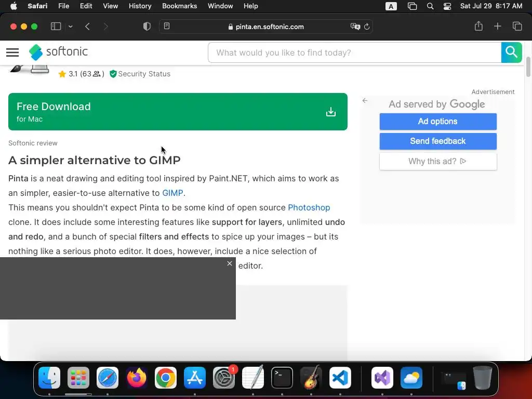Open Trash from the Dock
Viewport: 532px width, 399px height.
tap(483, 378)
